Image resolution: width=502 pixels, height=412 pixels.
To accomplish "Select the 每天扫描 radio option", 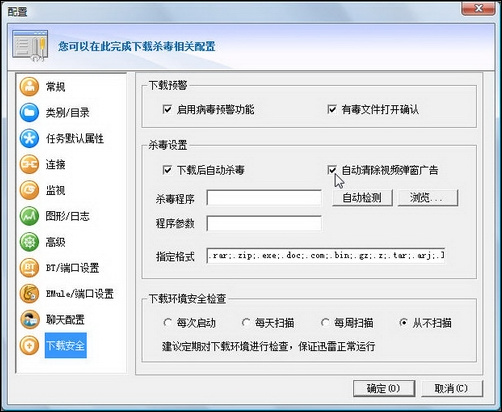I will pyautogui.click(x=246, y=323).
